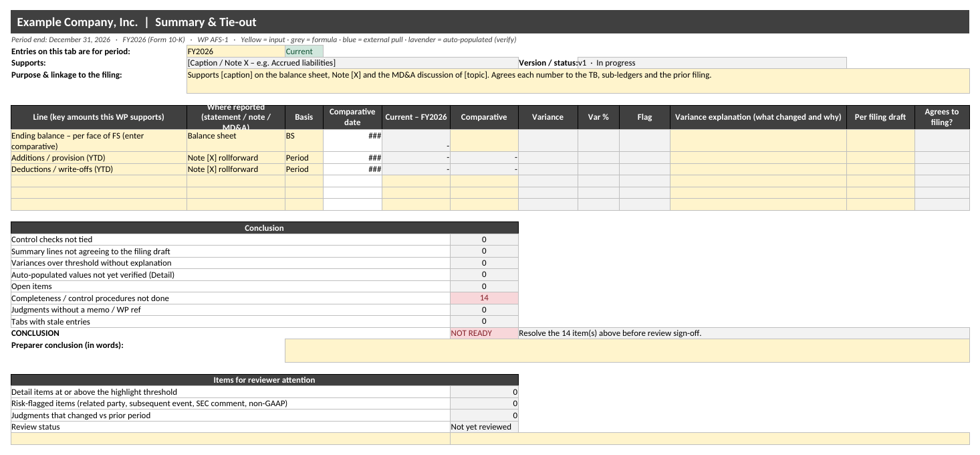Select the 'Conclusion' section header
980x455 pixels.
click(265, 228)
